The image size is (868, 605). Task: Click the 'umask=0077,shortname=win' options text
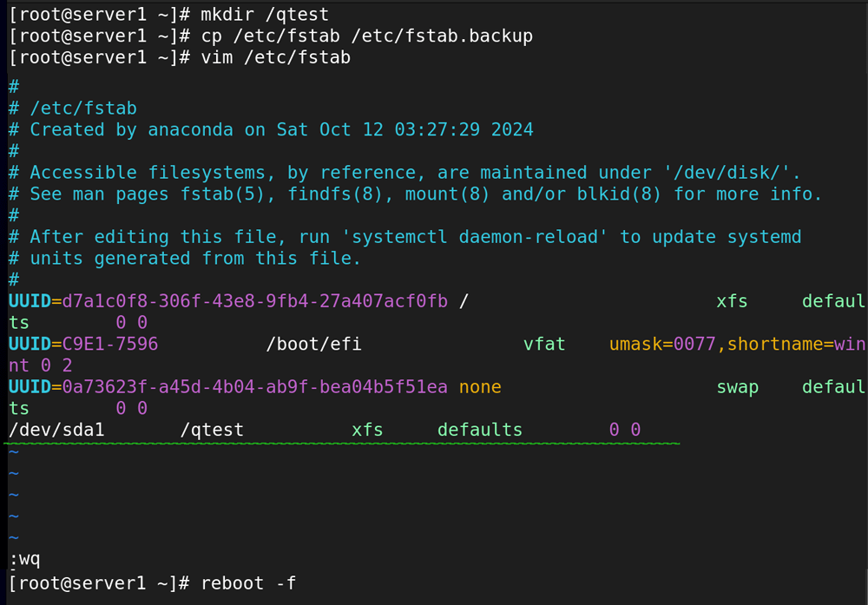click(x=737, y=345)
